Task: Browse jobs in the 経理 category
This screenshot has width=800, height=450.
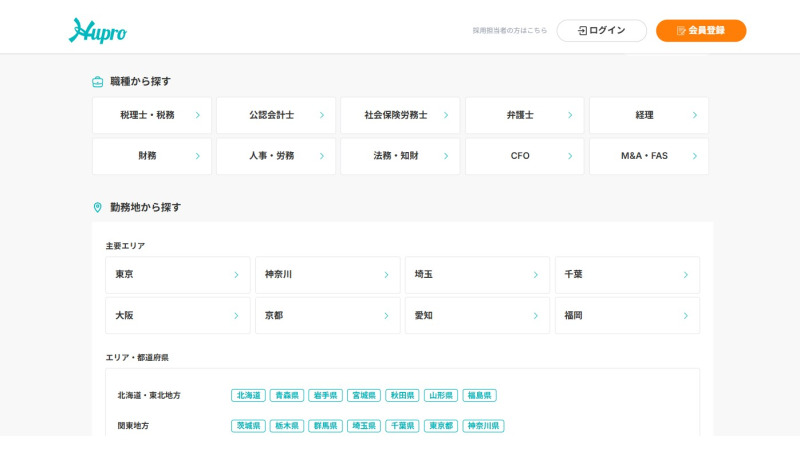Action: click(648, 115)
